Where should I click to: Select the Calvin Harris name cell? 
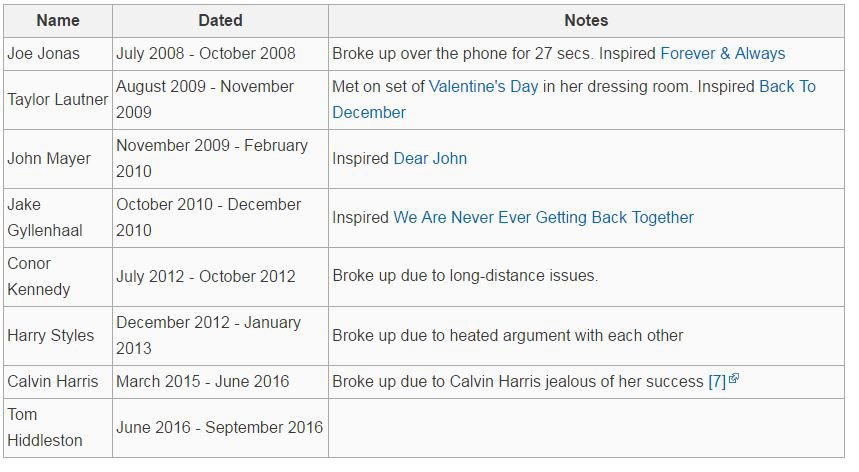click(53, 382)
